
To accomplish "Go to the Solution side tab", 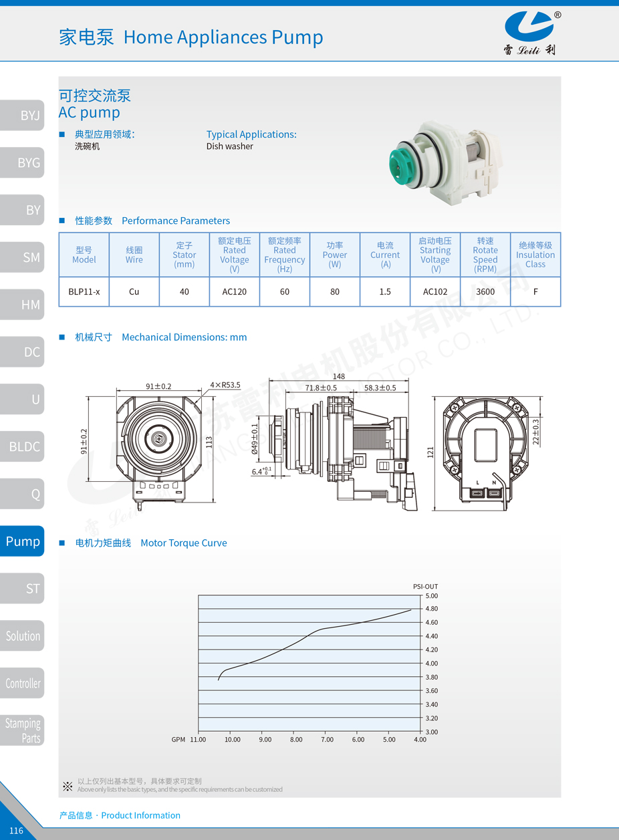I will pos(23,636).
